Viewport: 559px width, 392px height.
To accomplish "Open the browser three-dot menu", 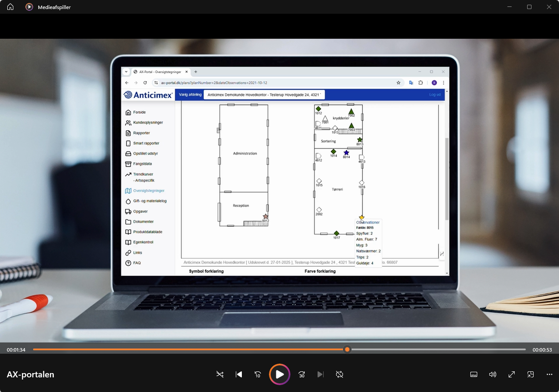I will coord(443,83).
